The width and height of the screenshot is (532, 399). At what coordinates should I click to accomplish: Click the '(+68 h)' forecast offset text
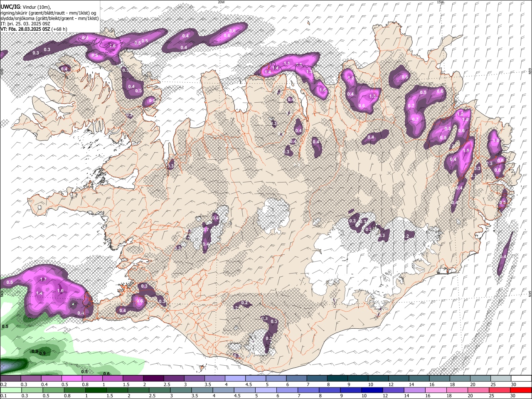59,29
